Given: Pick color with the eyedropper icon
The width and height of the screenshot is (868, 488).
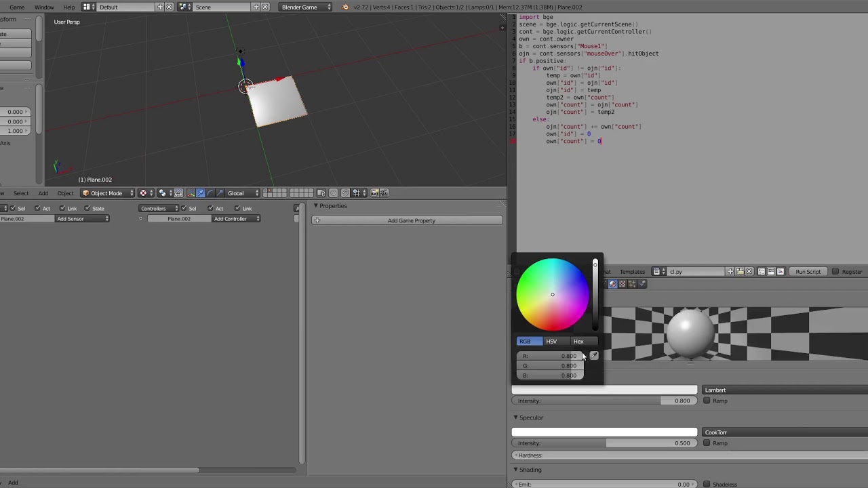Looking at the screenshot, I should click(x=594, y=356).
